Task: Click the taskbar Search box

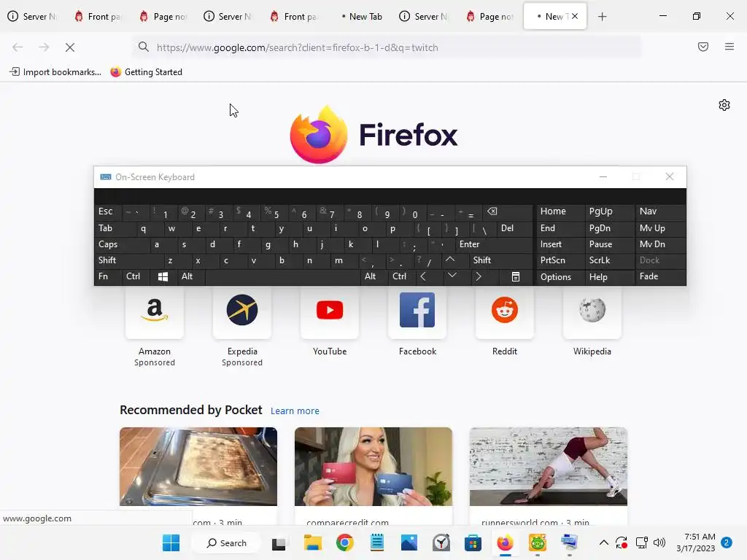Action: point(226,542)
